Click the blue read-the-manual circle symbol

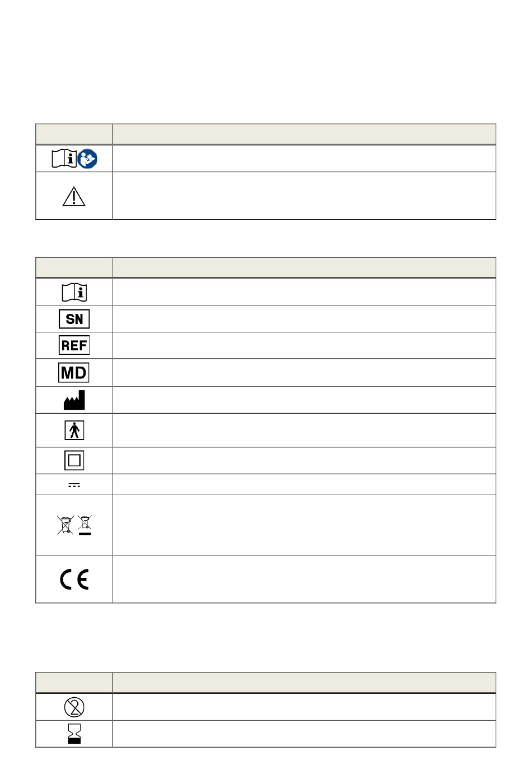(87, 159)
